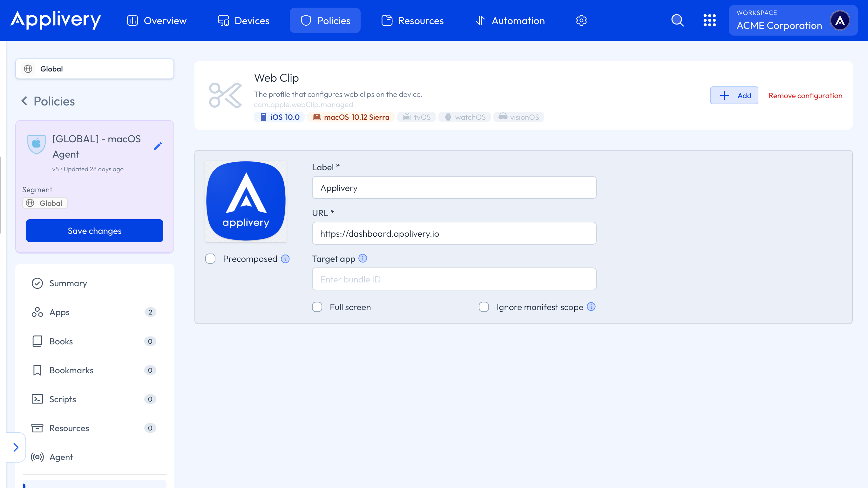Click the Books sidebar icon
The width and height of the screenshot is (868, 488).
tap(37, 341)
